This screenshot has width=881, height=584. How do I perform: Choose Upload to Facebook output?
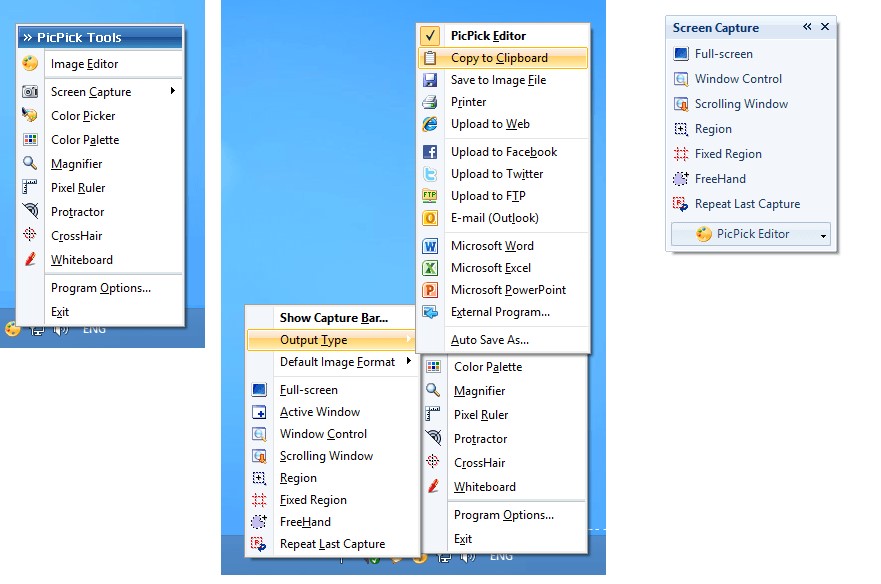click(x=503, y=152)
